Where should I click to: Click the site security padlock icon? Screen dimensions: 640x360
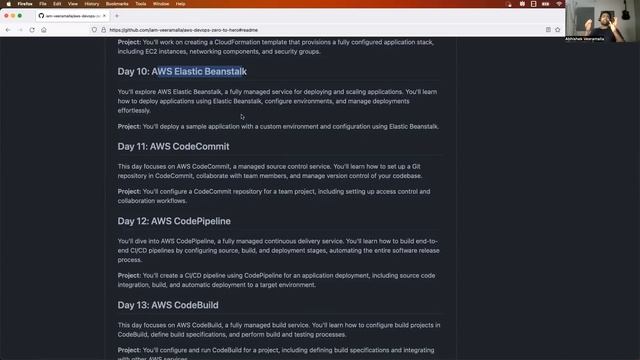point(103,30)
